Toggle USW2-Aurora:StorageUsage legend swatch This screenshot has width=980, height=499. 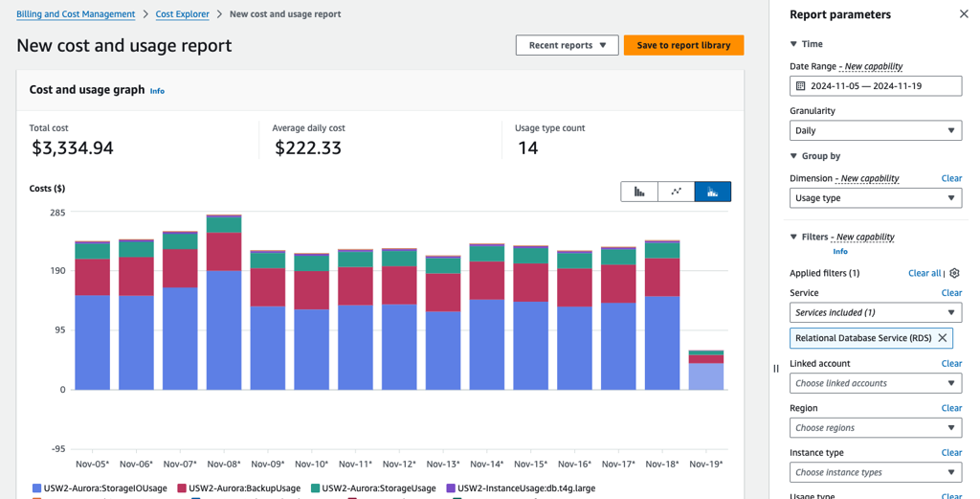click(314, 488)
